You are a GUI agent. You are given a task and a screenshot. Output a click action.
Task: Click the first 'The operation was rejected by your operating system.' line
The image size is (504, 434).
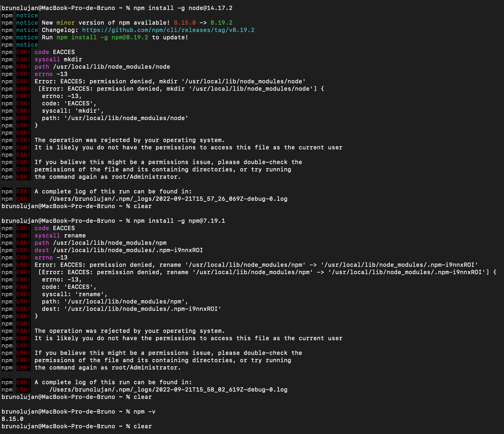pos(130,140)
